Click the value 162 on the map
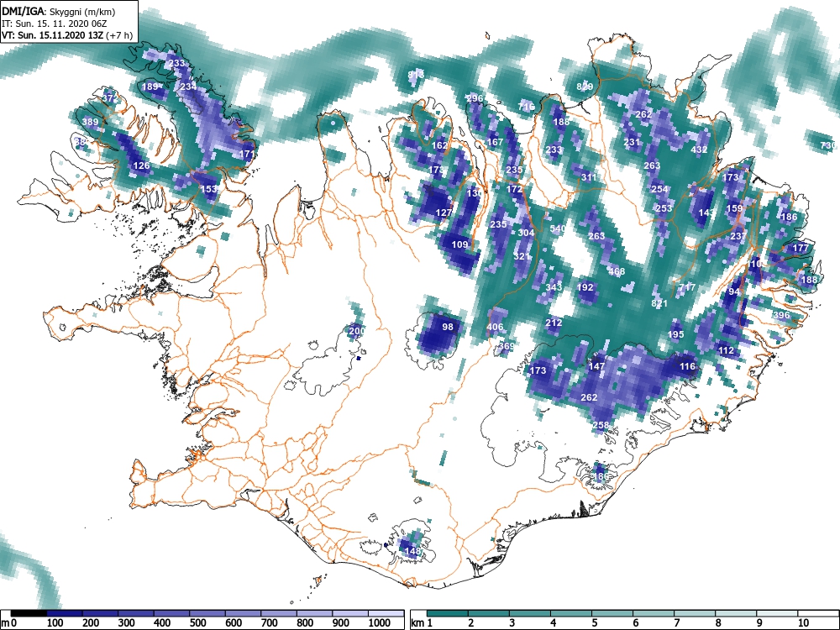 click(439, 145)
